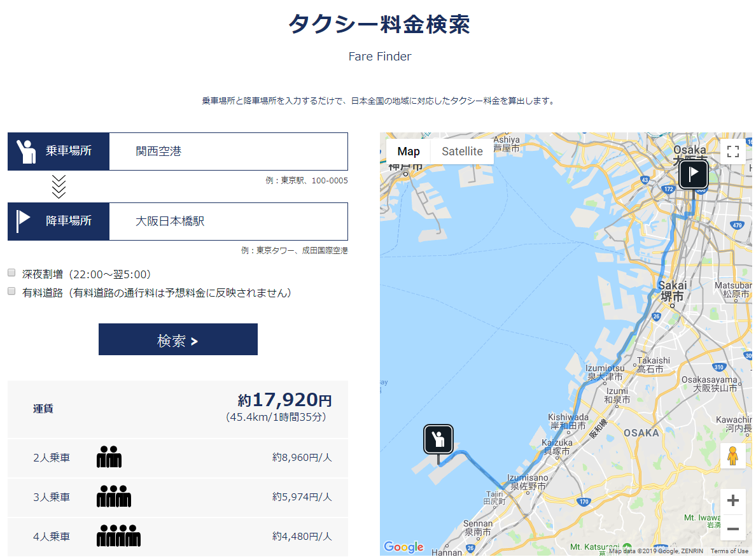Click the 4人乗車 row label
Image resolution: width=756 pixels, height=557 pixels.
coord(52,537)
